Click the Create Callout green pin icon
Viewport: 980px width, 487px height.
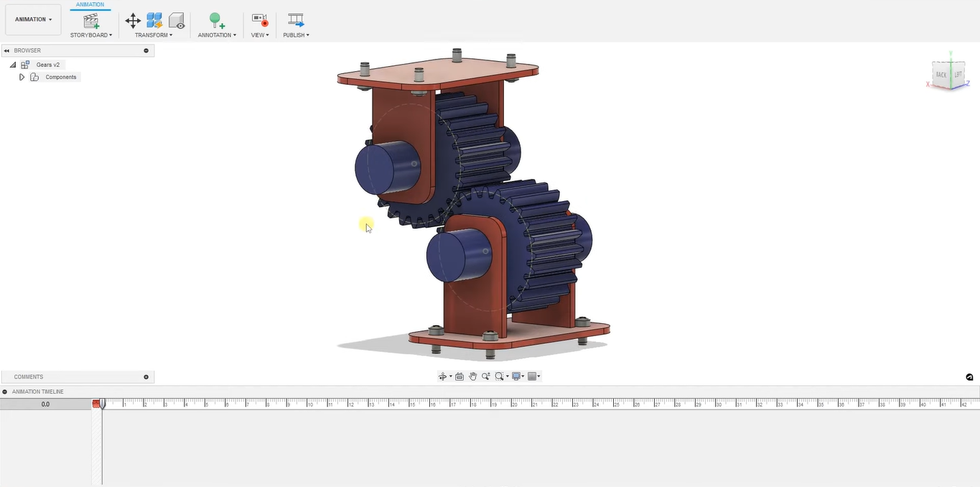[x=216, y=21]
